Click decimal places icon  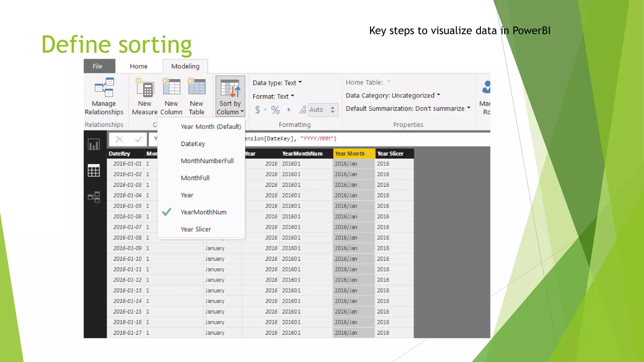(x=302, y=110)
